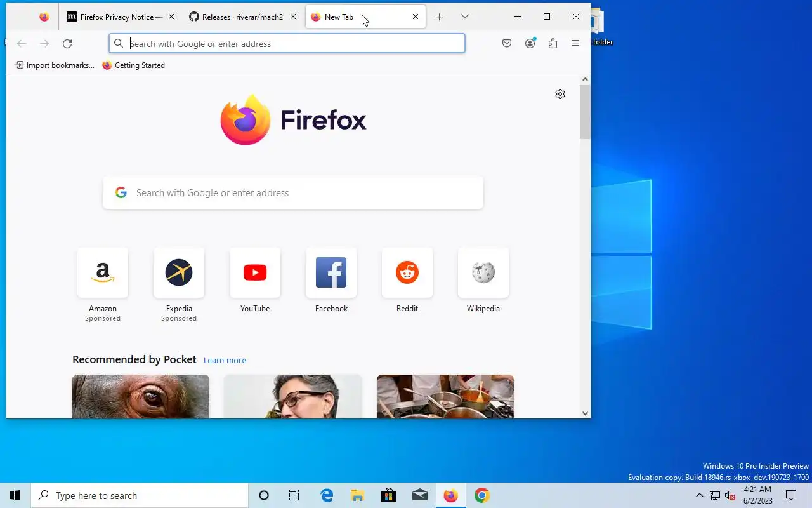Click Learn more link beside Pocket

pyautogui.click(x=225, y=360)
